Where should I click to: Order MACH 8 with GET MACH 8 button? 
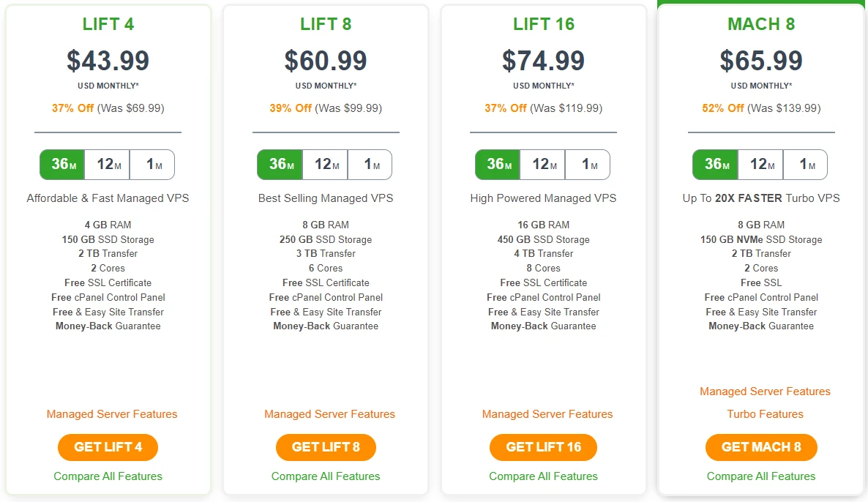coord(761,447)
